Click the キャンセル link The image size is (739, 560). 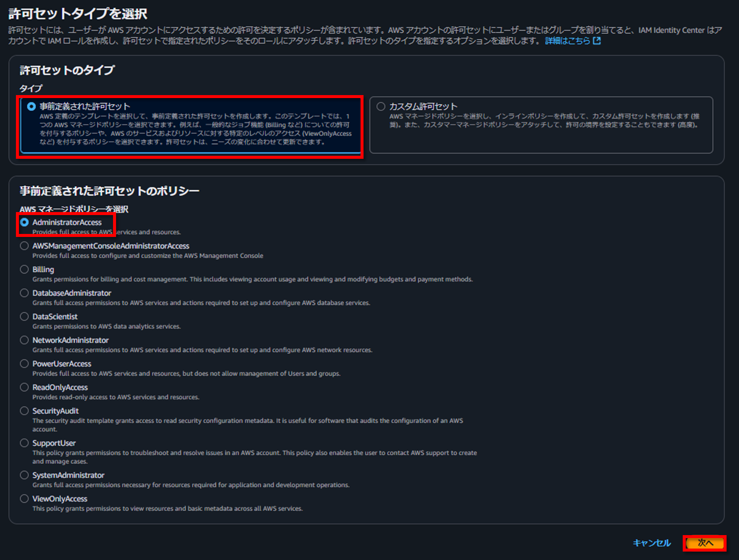click(x=652, y=543)
